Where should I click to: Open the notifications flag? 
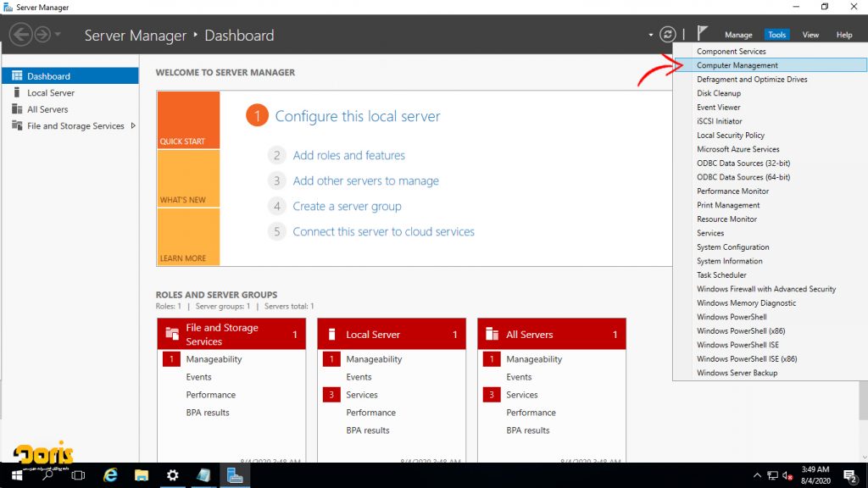click(703, 34)
